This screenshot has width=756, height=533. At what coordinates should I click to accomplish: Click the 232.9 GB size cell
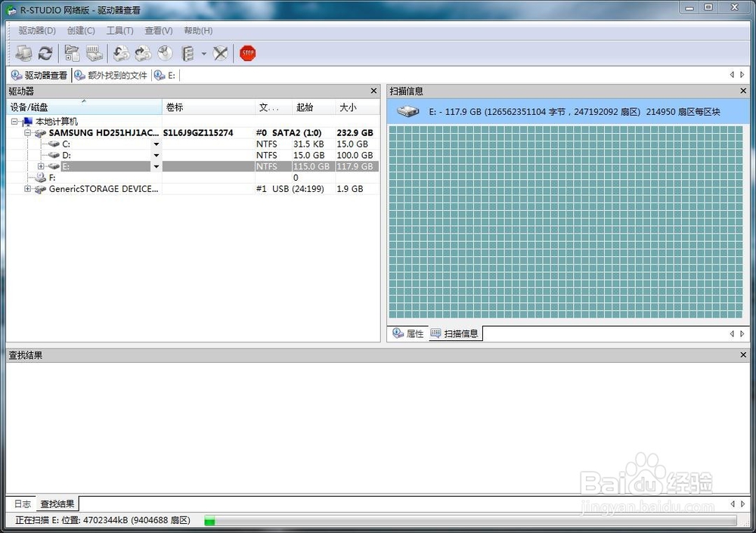pos(355,132)
